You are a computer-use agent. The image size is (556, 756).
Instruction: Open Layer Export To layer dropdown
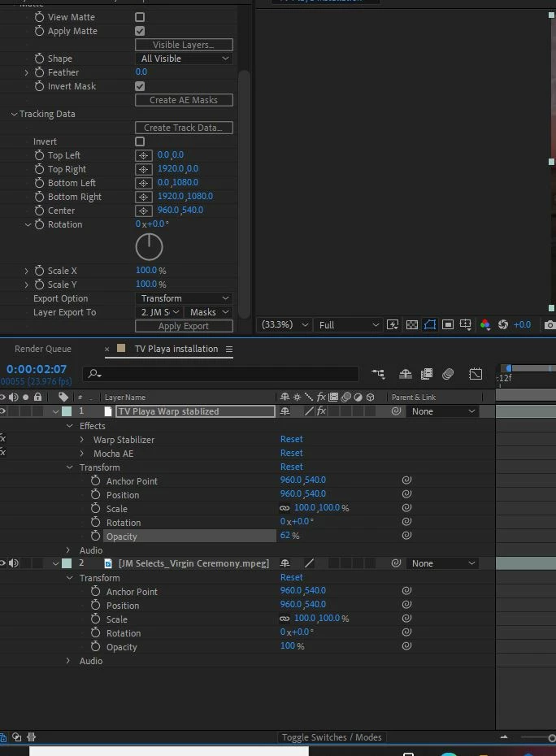[x=159, y=312]
